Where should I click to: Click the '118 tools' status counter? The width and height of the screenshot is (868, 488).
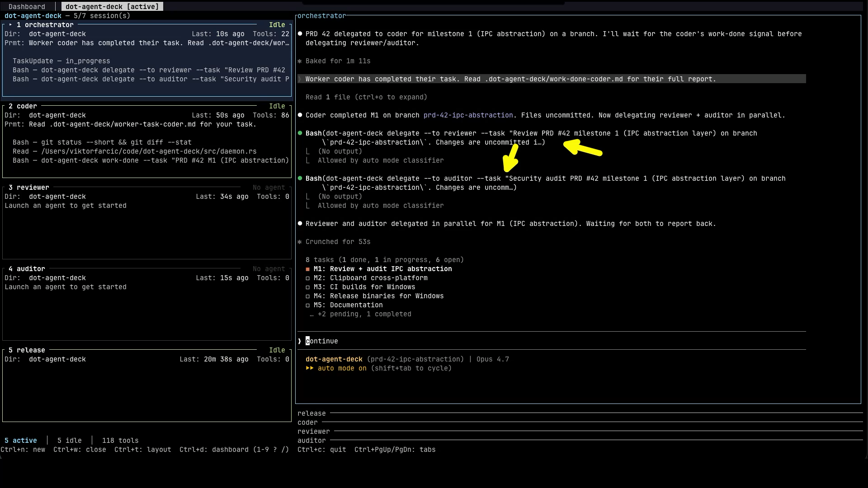point(120,441)
